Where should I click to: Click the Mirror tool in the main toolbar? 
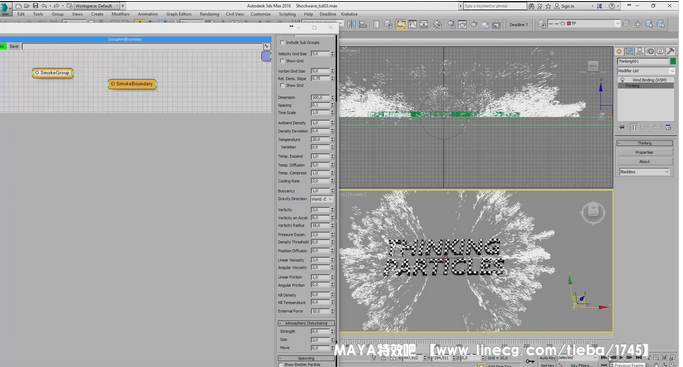click(352, 24)
